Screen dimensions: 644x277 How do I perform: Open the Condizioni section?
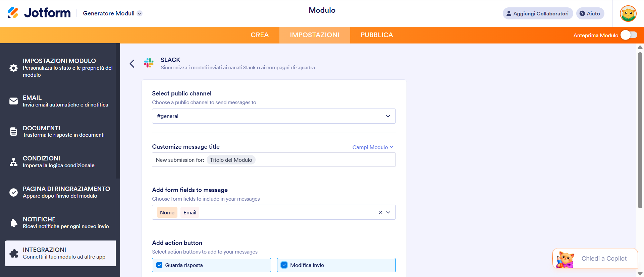60,162
